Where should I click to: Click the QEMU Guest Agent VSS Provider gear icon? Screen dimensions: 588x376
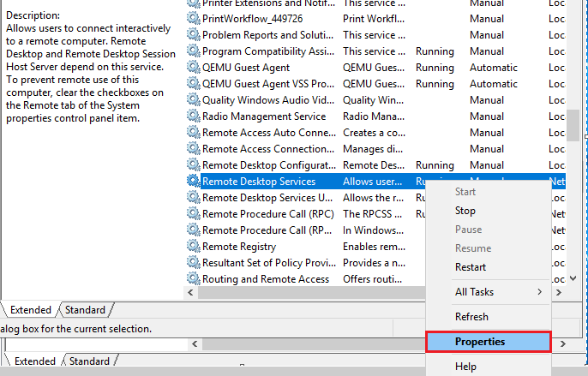coord(194,84)
